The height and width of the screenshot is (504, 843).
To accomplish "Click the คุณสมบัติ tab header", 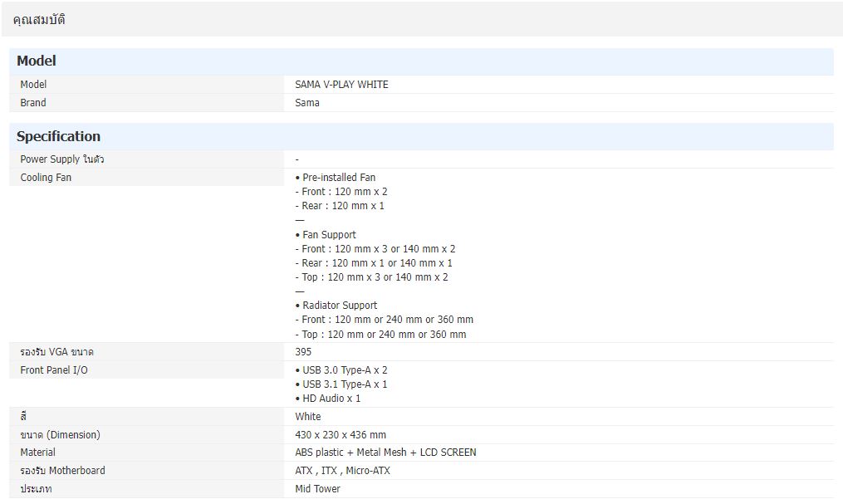I will tap(39, 19).
